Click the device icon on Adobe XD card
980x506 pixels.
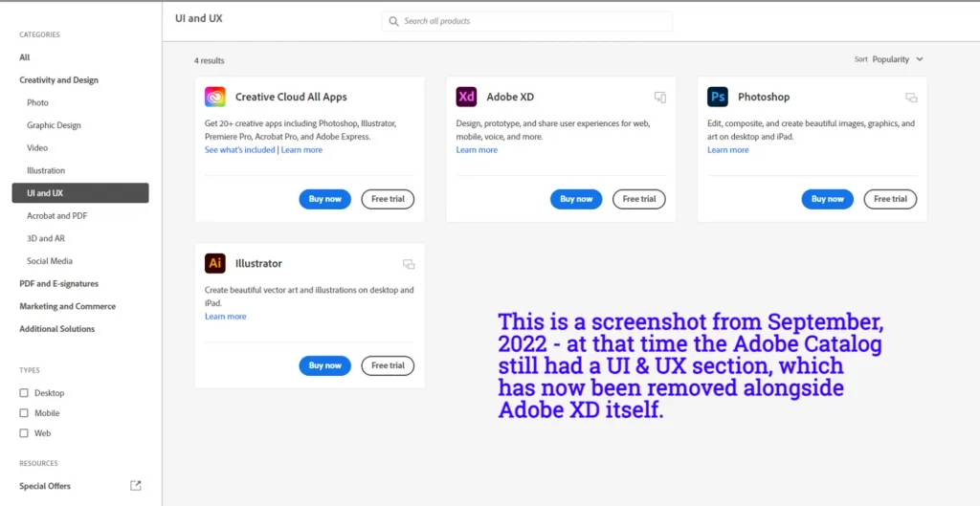click(x=659, y=98)
